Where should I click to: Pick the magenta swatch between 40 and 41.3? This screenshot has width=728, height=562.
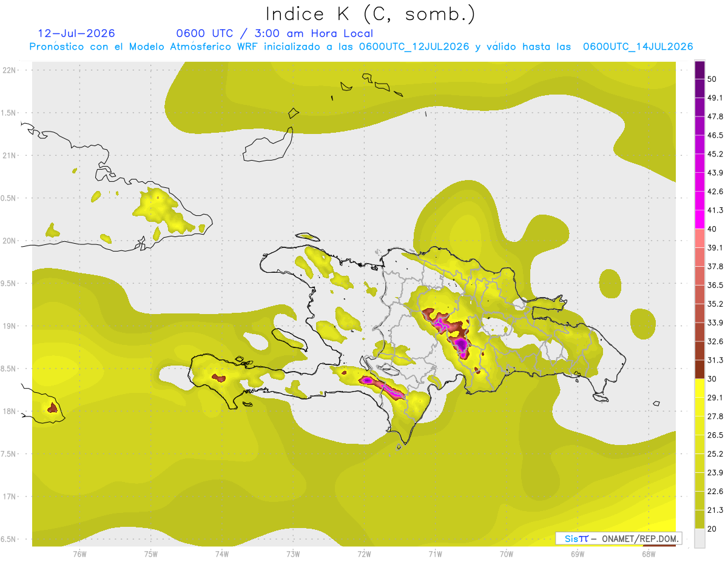click(699, 219)
